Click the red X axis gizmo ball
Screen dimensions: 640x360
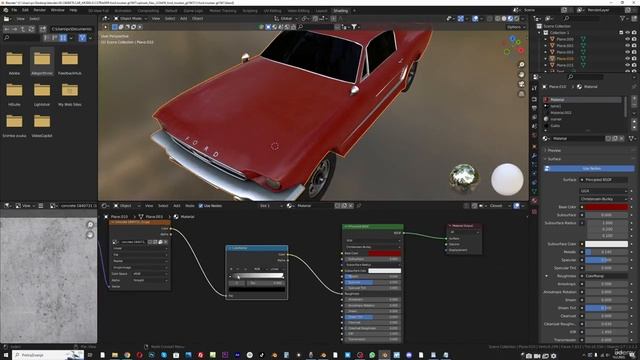pos(521,50)
